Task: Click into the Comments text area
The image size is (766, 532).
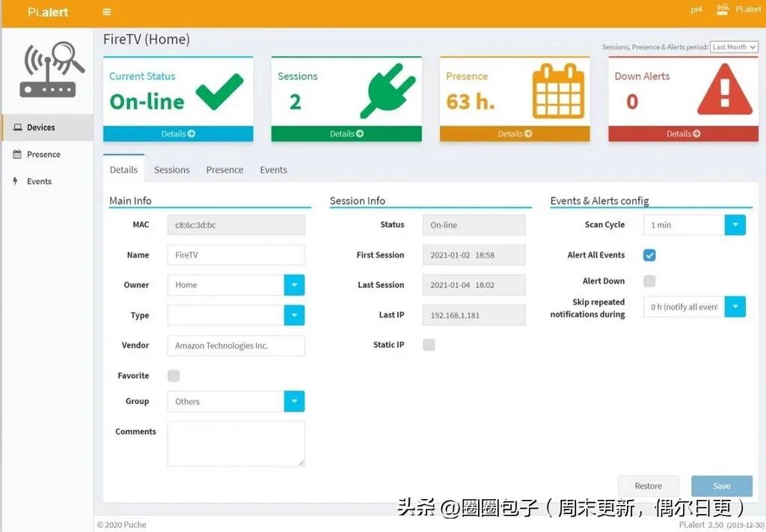Action: pos(236,444)
